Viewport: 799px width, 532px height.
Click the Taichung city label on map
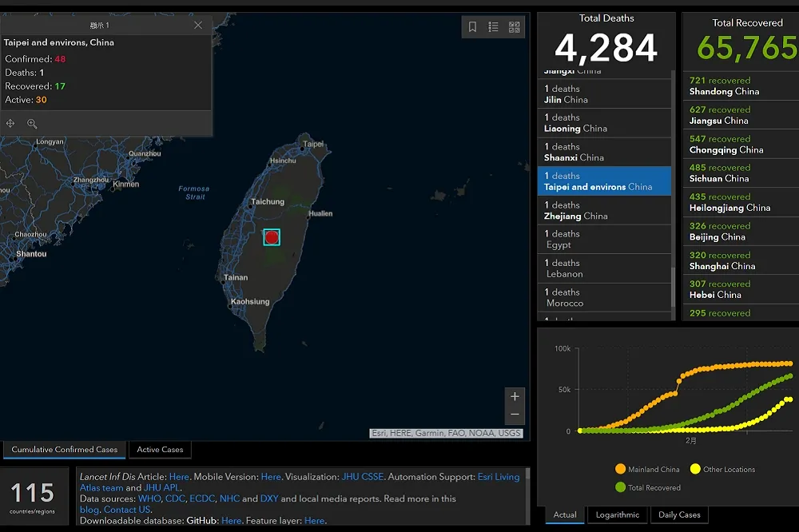pos(268,202)
